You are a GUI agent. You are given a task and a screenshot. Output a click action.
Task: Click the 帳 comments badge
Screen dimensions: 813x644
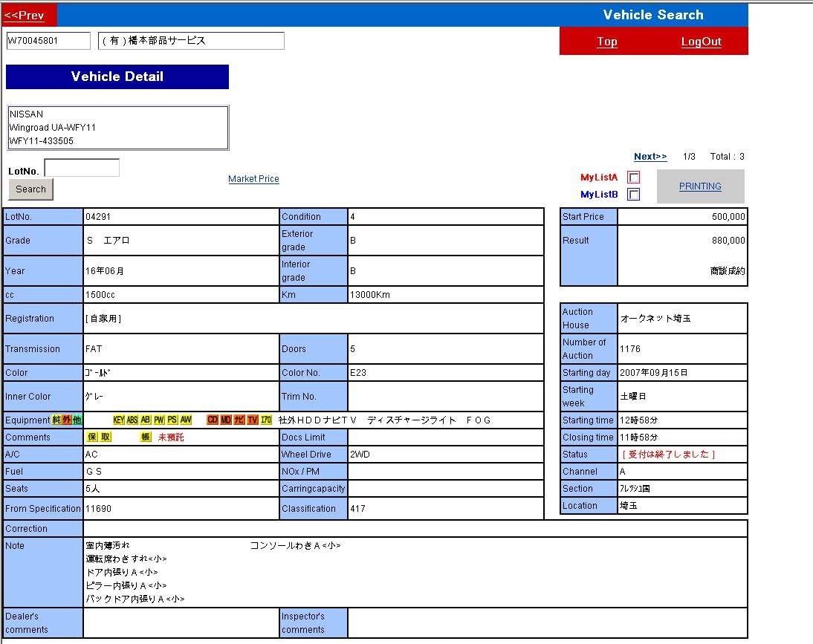point(146,437)
